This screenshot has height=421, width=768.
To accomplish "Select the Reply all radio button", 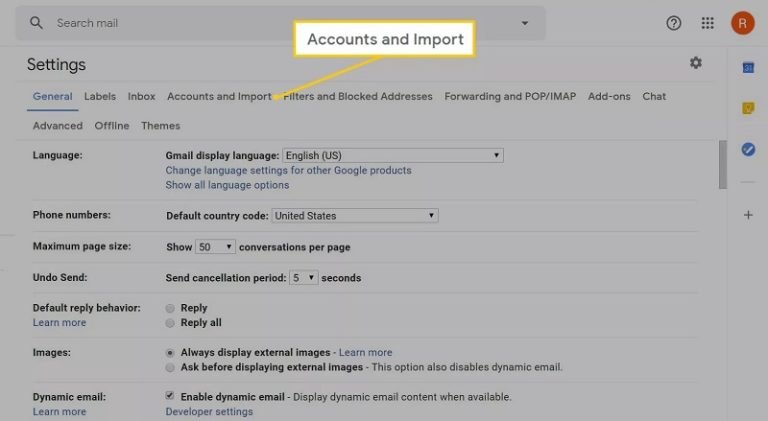I will click(170, 323).
